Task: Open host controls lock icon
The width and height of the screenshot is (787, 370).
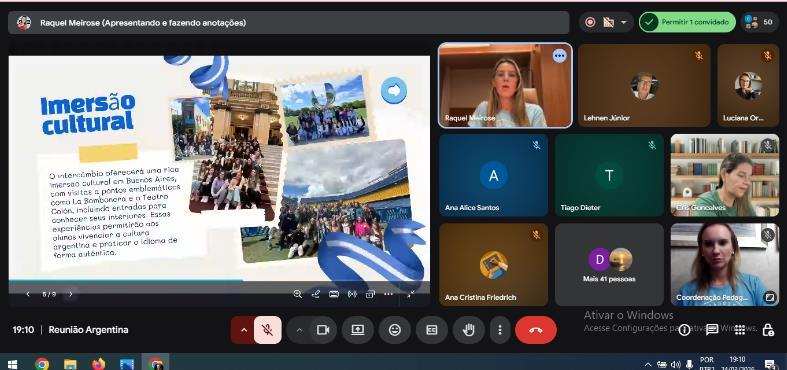Action: point(767,330)
